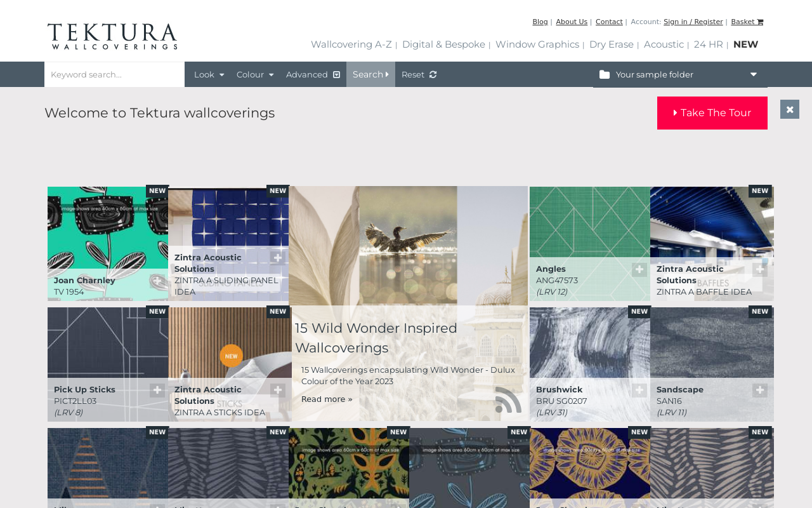
Task: Follow the Read more link
Action: tap(327, 399)
